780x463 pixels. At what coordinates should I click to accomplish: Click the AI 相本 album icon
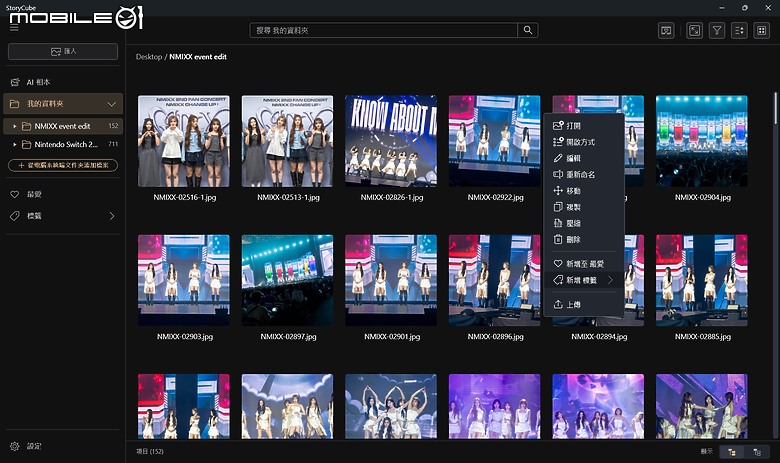pos(15,82)
